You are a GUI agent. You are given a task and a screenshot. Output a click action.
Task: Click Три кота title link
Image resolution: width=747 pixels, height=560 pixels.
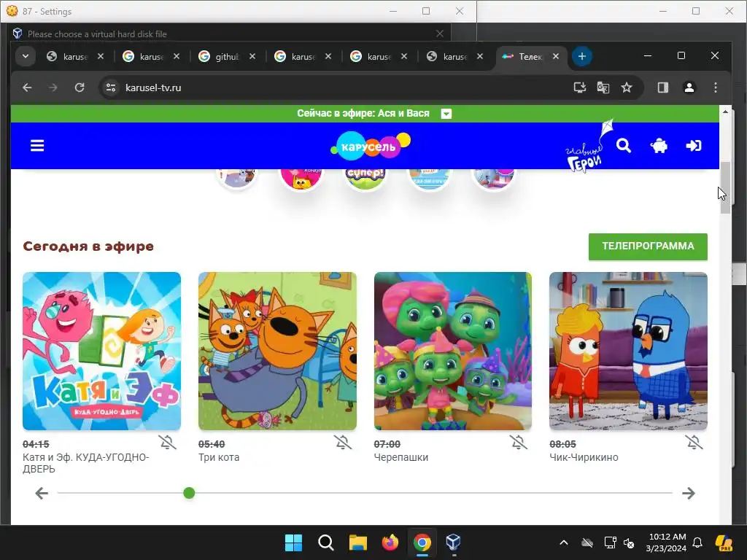[219, 457]
